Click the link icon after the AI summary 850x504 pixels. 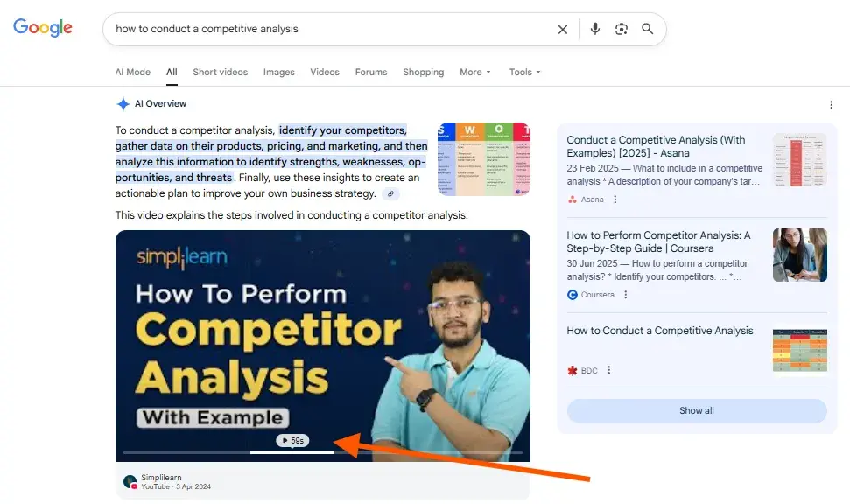click(x=390, y=193)
